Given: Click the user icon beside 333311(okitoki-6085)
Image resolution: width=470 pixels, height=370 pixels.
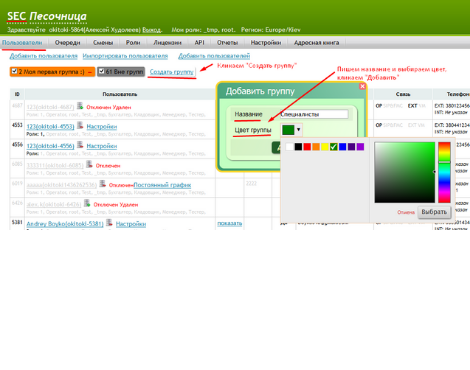Looking at the screenshot, I should (x=89, y=164).
